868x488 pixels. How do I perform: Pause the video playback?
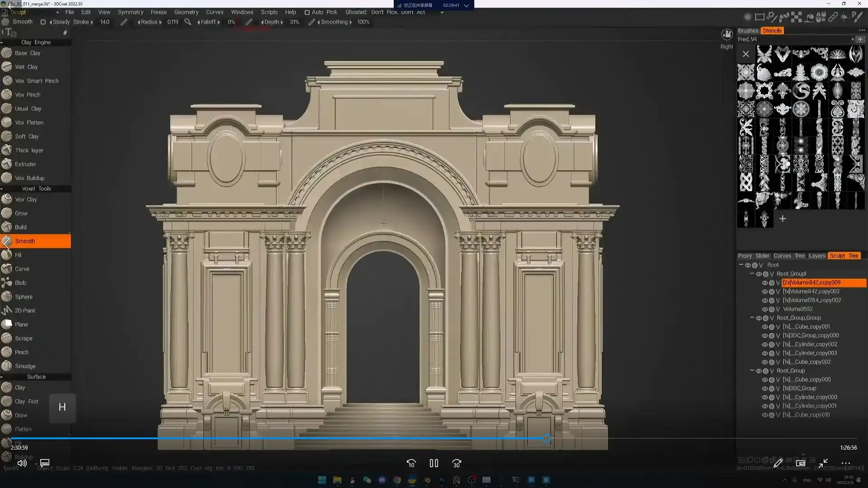click(x=434, y=463)
